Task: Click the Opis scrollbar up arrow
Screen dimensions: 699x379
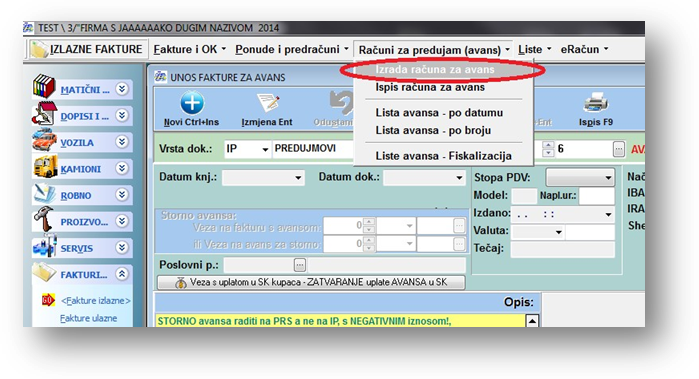Action: (x=532, y=321)
